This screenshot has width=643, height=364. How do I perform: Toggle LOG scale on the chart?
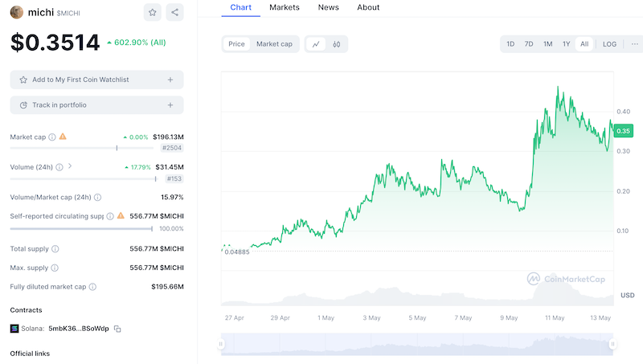[x=609, y=44]
